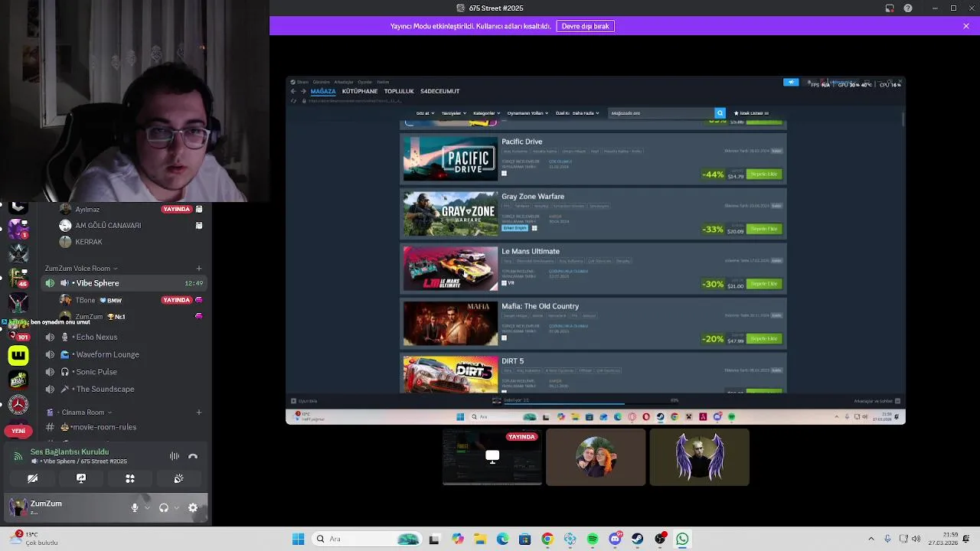Open Discord activities launcher icon
The height and width of the screenshot is (551, 980).
coord(130,478)
